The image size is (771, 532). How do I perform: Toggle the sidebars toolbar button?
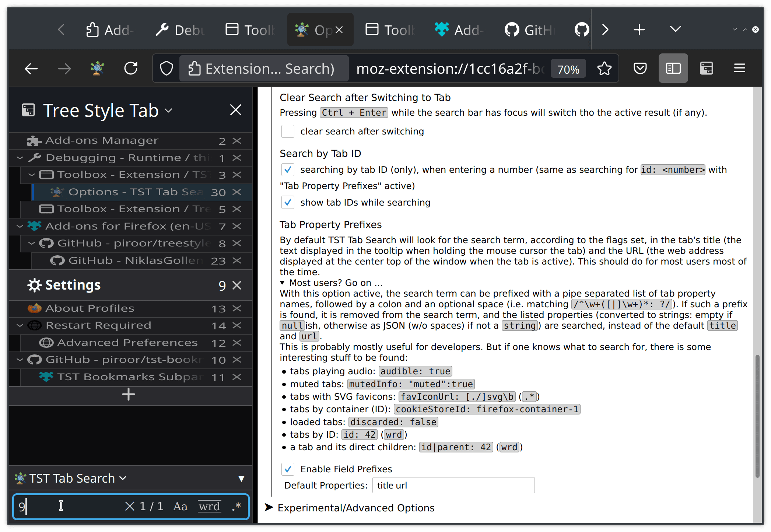pos(673,69)
